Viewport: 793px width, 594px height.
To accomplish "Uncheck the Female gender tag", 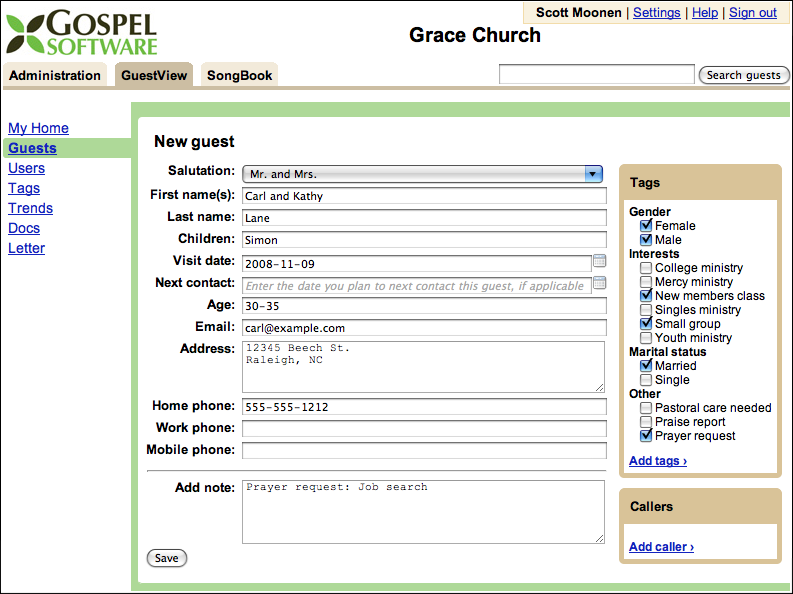I will click(646, 225).
